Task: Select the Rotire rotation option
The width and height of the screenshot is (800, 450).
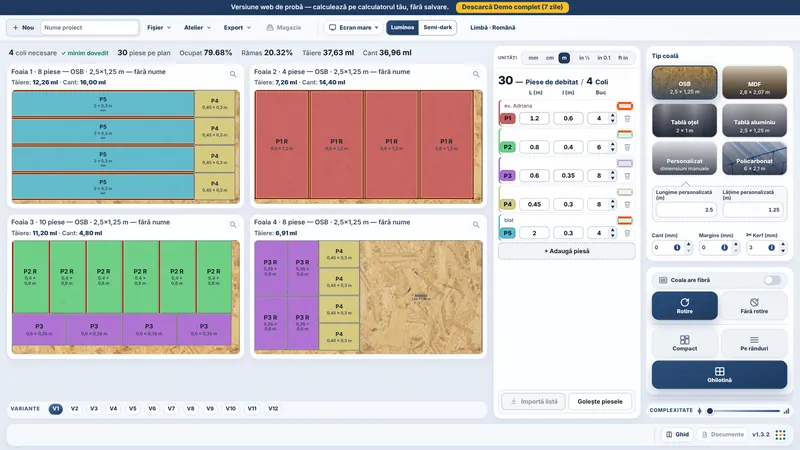Action: click(x=684, y=306)
